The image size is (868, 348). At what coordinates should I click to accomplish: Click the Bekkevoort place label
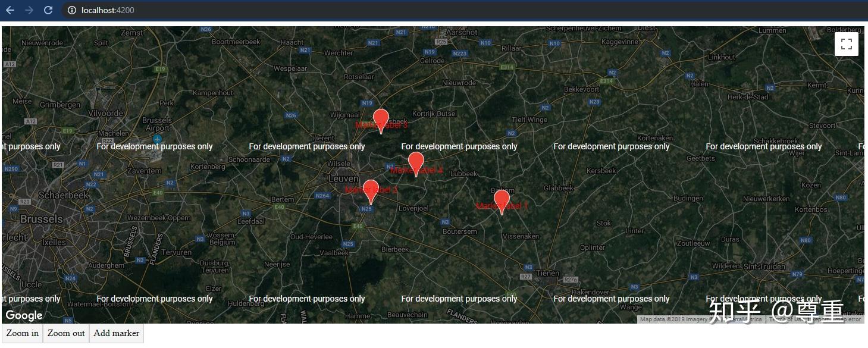(x=581, y=89)
